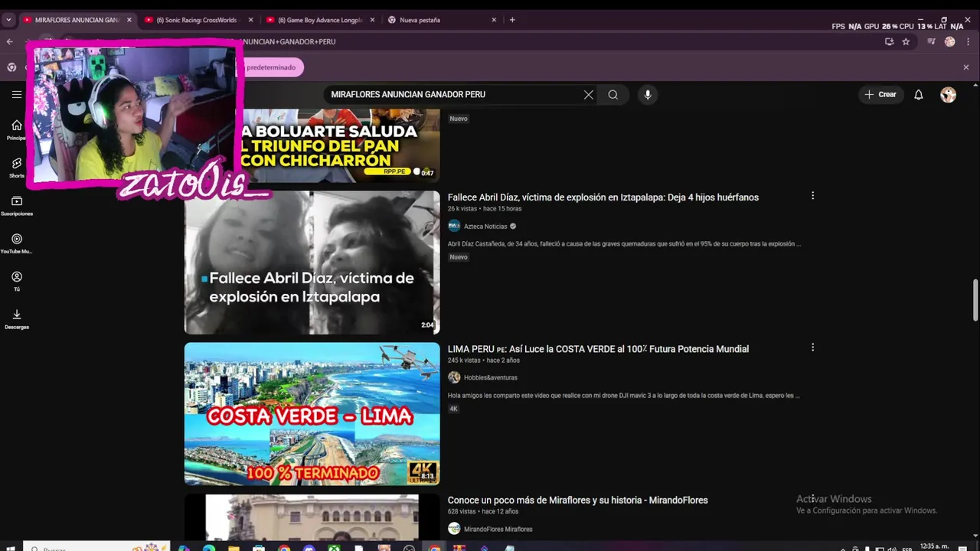
Task: Switch to the Game Boy Advance Longplay tab
Action: tap(320, 20)
